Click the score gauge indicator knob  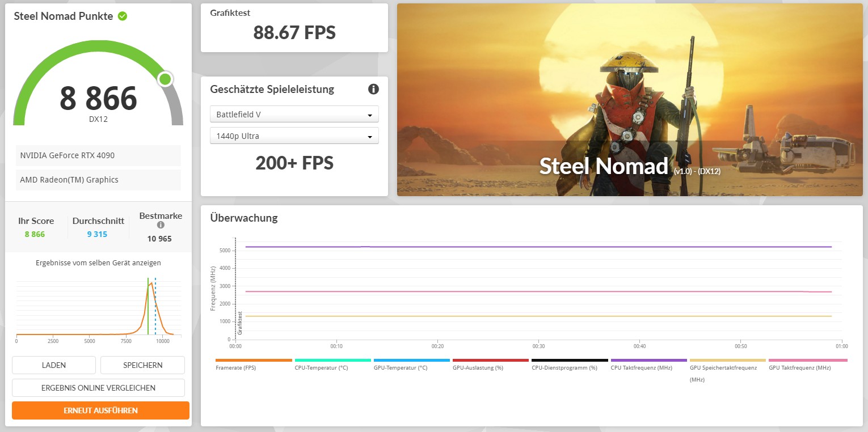(x=165, y=79)
